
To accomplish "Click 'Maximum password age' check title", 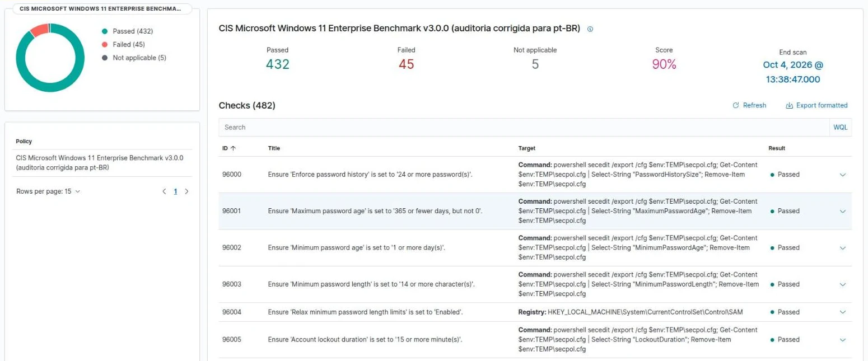I will point(375,211).
